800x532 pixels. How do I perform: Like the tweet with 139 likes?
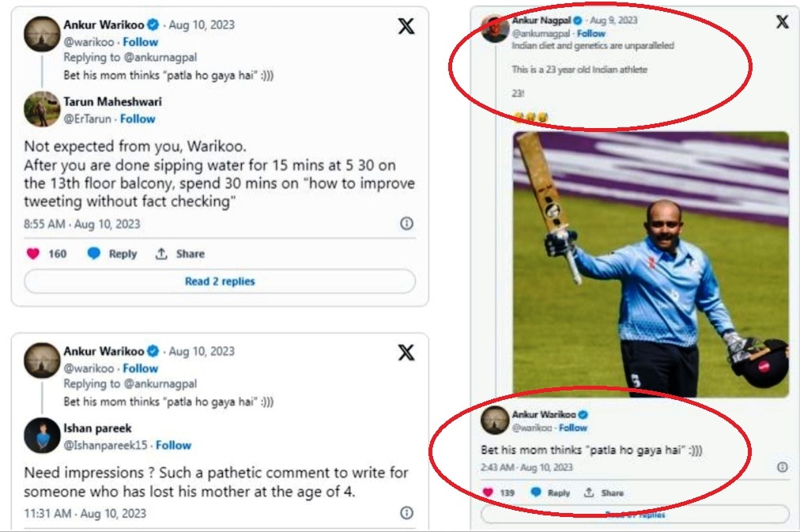click(488, 492)
